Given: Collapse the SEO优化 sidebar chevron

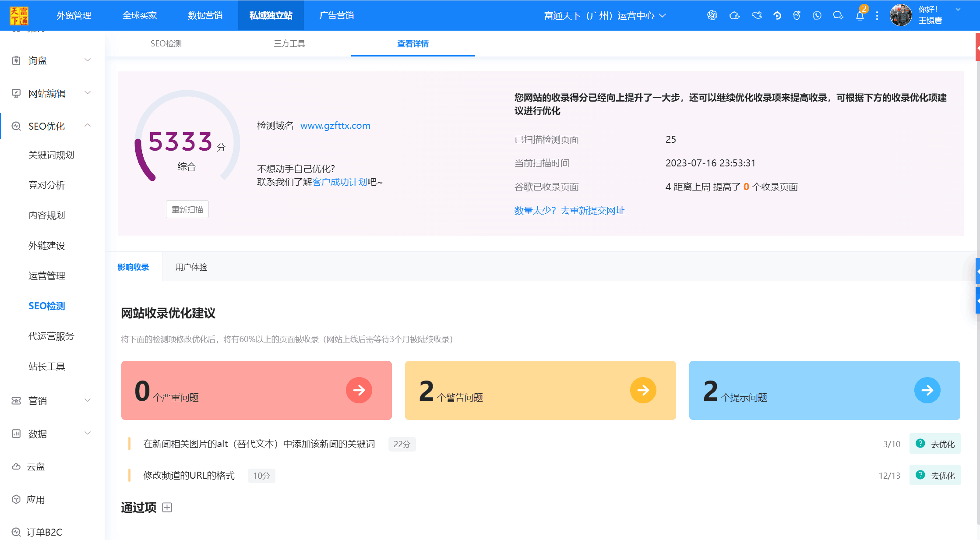Looking at the screenshot, I should coord(88,125).
